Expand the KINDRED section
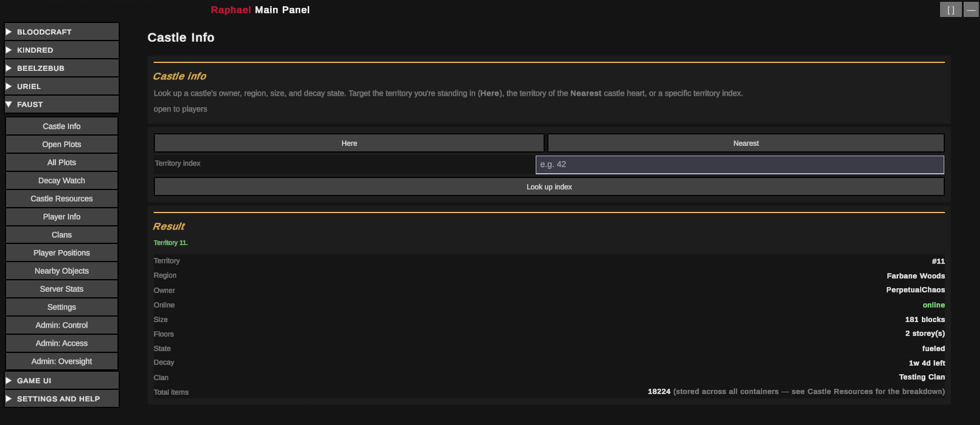The height and width of the screenshot is (425, 980). tap(62, 50)
